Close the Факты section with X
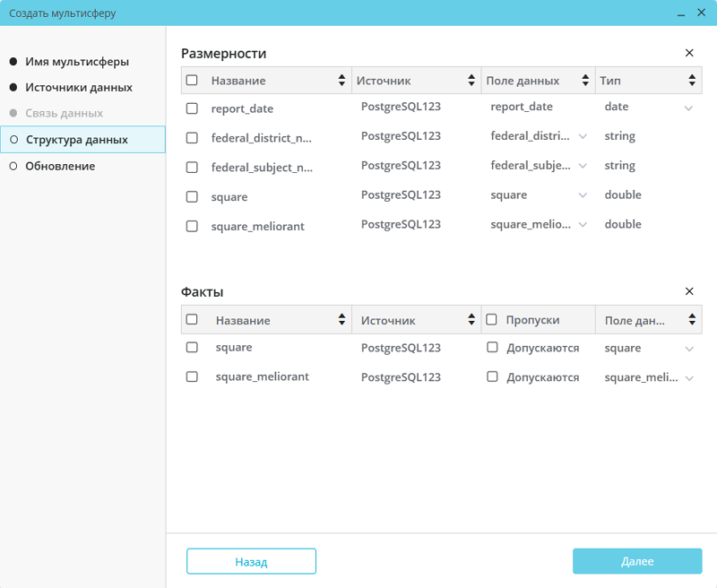 pyautogui.click(x=689, y=291)
